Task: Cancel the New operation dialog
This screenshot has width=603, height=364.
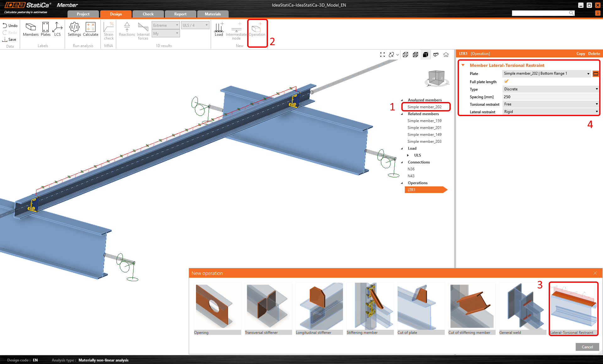Action: 587,347
